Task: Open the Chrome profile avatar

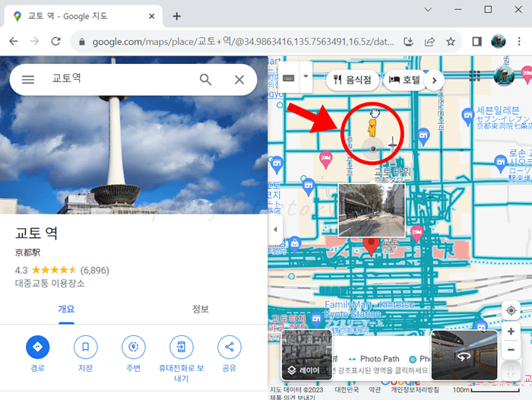Action: (498, 41)
